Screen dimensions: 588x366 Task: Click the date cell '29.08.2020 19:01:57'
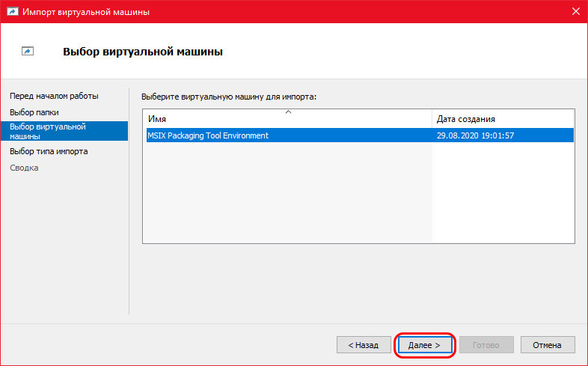(476, 135)
